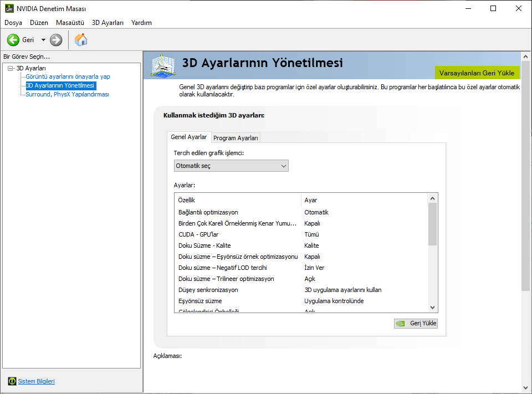
Task: Select the Bağlantılı optimizasyon row
Action: [301, 212]
